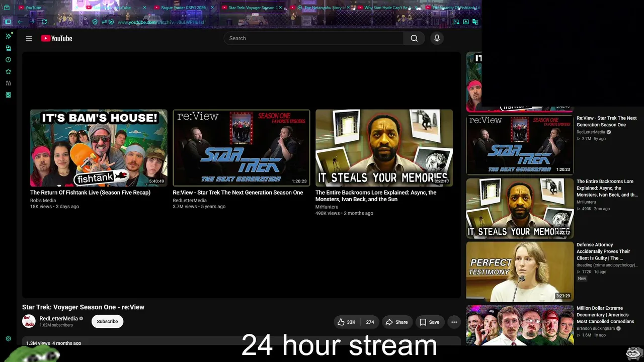Toggle the browser sidebar panel button
The image size is (644, 362).
pyautogui.click(x=8, y=22)
